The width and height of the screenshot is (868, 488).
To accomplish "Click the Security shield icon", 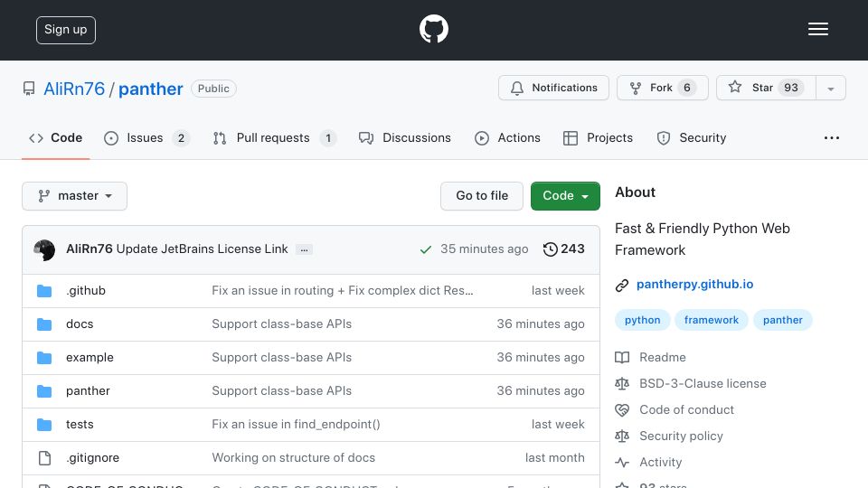I will click(x=663, y=138).
